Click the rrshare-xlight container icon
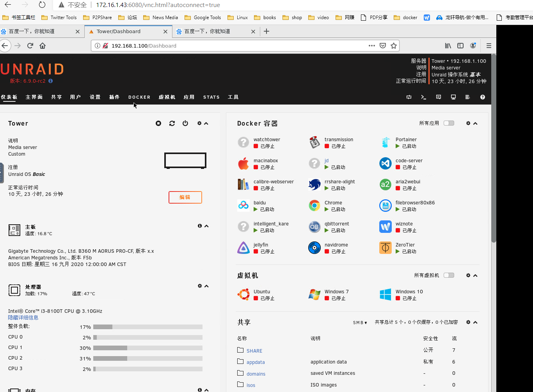The width and height of the screenshot is (533, 392). pyautogui.click(x=314, y=184)
